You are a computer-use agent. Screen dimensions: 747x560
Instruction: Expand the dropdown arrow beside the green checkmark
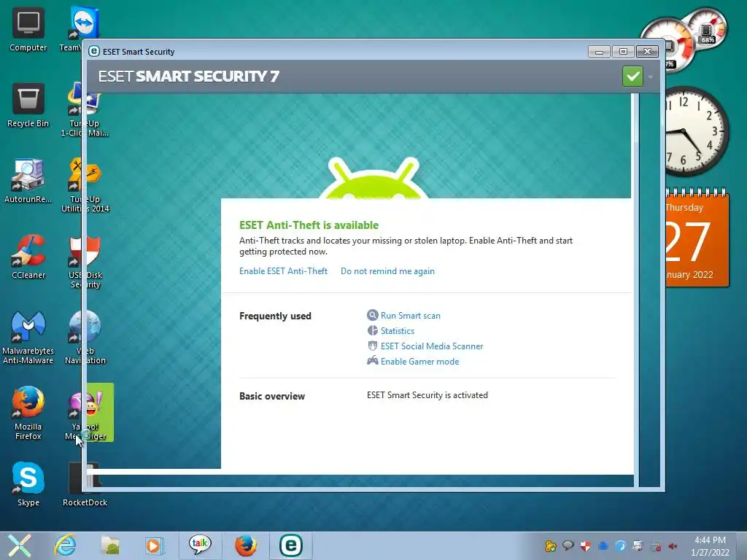(650, 77)
